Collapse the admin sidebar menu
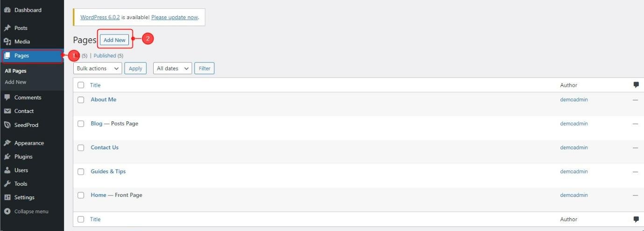Screen dimensions: 644x231 pyautogui.click(x=27, y=211)
